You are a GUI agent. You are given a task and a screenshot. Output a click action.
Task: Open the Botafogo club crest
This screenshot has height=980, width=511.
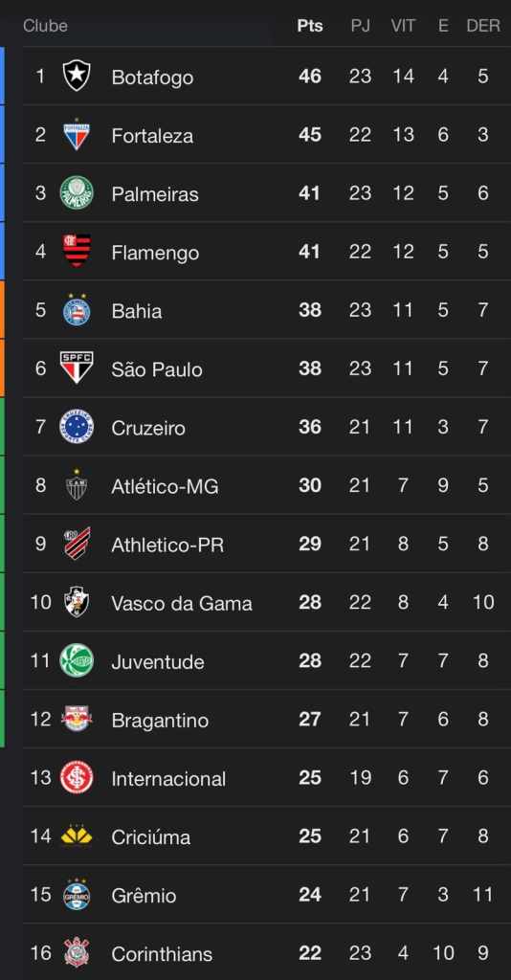click(77, 77)
